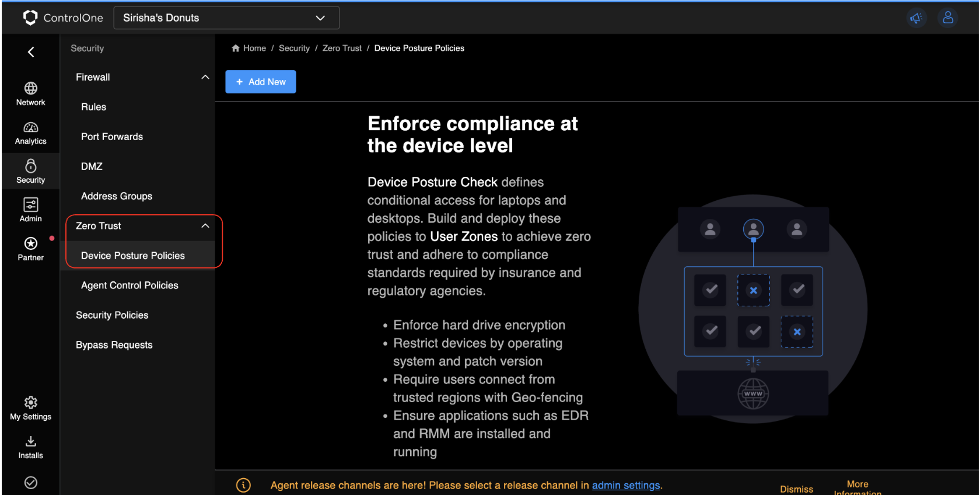Collapse sidebar with back arrow
Image resolution: width=980 pixels, height=495 pixels.
[31, 52]
